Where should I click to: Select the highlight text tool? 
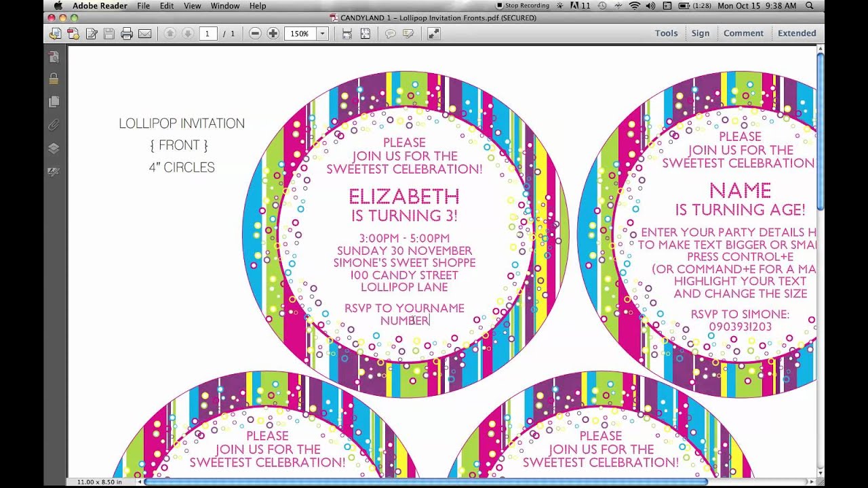coord(408,33)
